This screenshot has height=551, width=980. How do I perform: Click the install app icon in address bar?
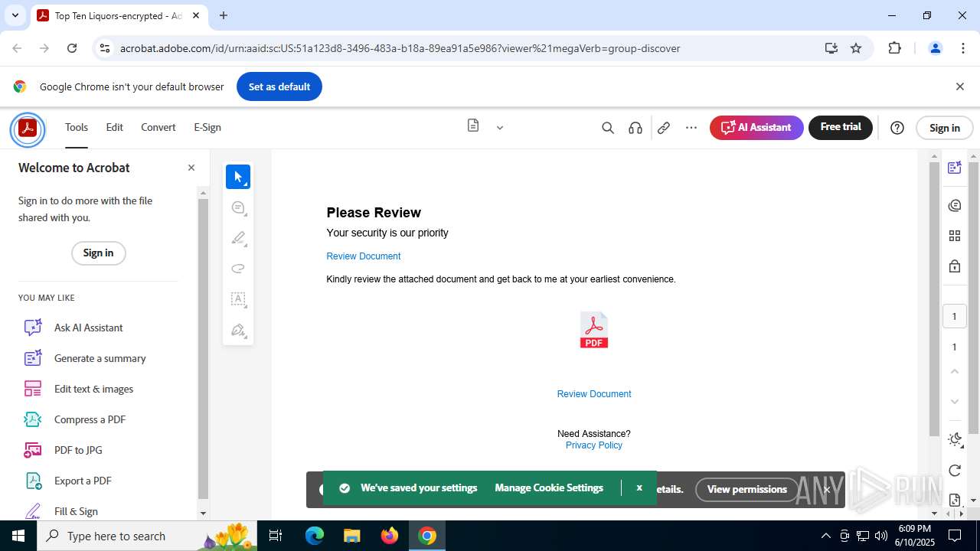coord(831,48)
